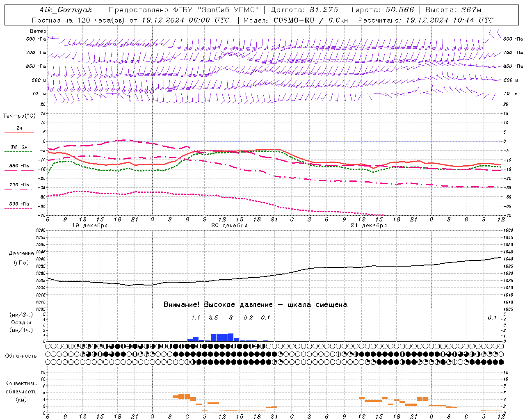Click the Модель COSMO-RU / 6.6км text
This screenshot has height=420, width=525.
tap(295, 20)
